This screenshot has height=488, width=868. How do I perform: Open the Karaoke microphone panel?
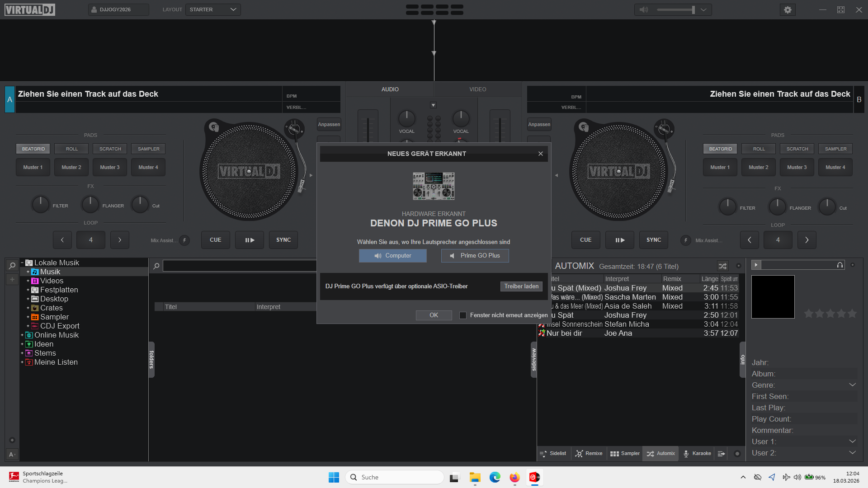pos(697,453)
